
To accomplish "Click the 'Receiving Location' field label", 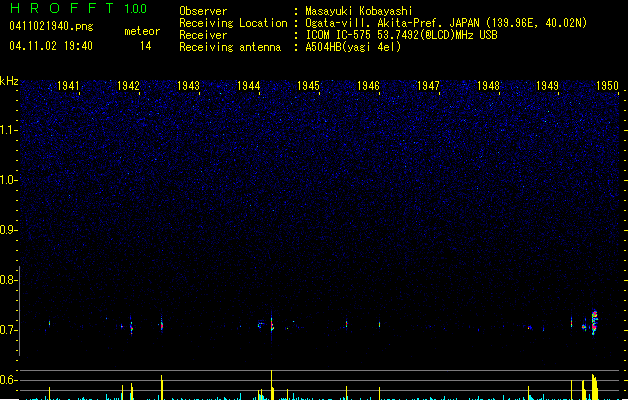I will point(233,23).
